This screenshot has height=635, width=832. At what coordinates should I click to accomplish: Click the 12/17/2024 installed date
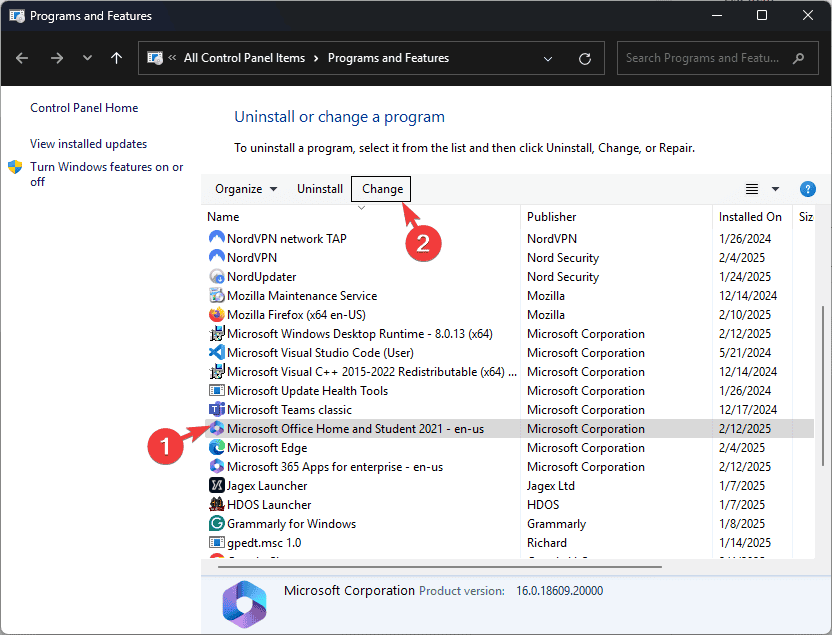click(748, 410)
